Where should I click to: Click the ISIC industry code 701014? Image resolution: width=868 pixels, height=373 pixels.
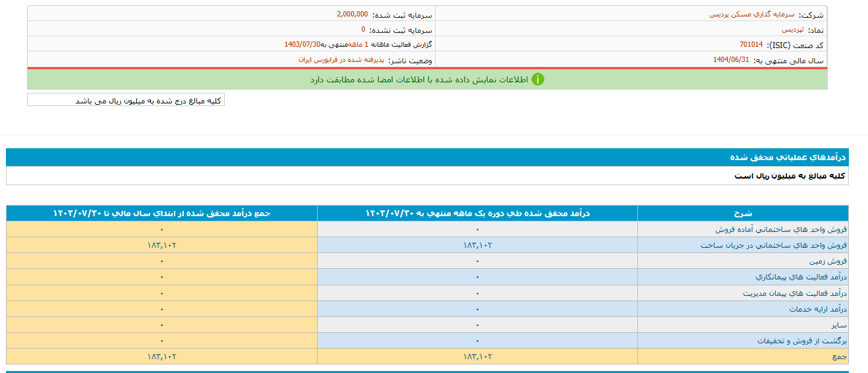coord(751,45)
